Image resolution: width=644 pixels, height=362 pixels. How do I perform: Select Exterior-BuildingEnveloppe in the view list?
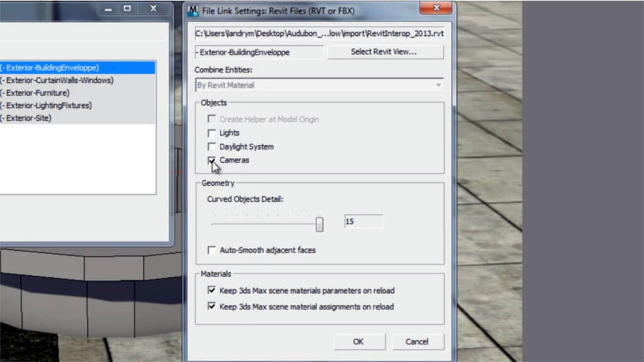(77, 68)
